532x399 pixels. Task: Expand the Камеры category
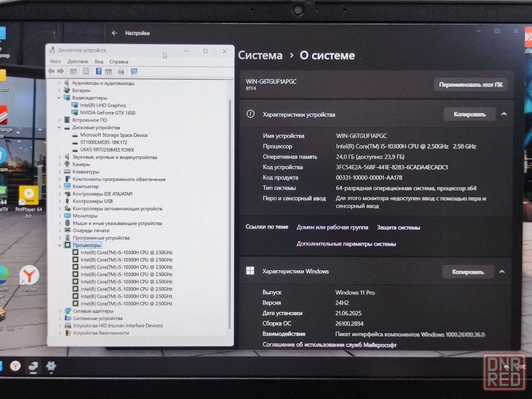[60, 164]
